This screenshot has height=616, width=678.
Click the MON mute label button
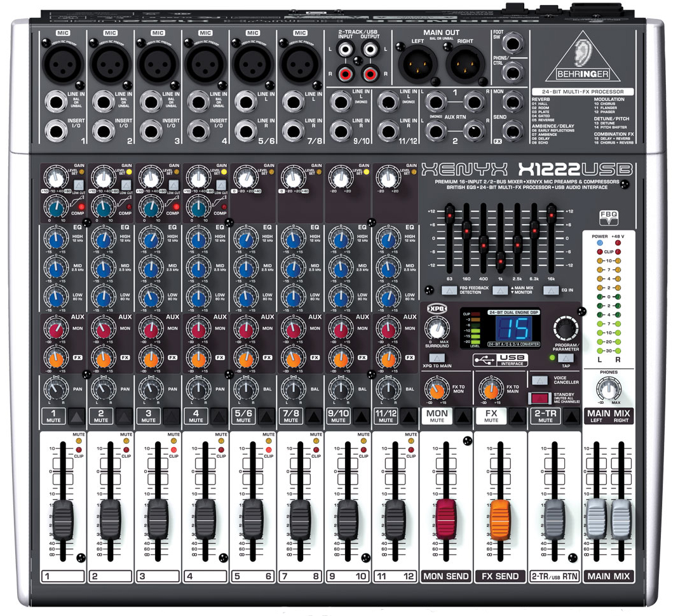(x=437, y=416)
